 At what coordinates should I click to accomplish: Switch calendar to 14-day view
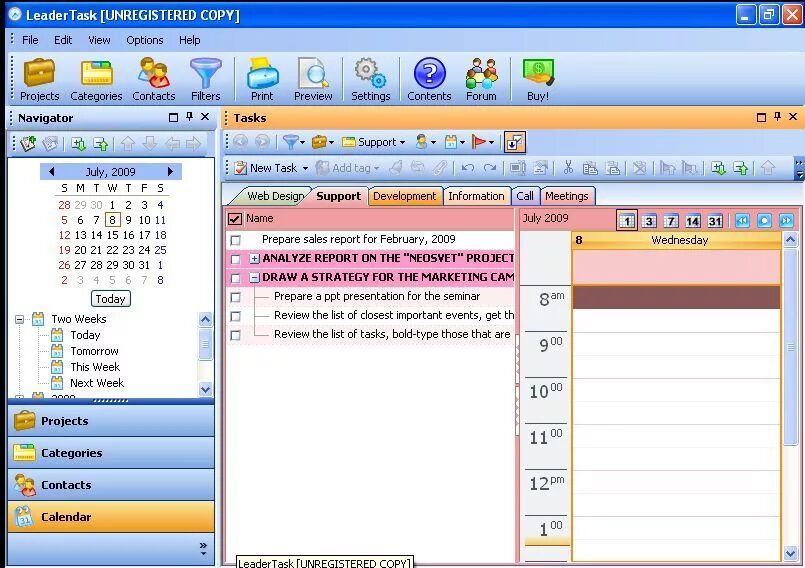pos(693,221)
